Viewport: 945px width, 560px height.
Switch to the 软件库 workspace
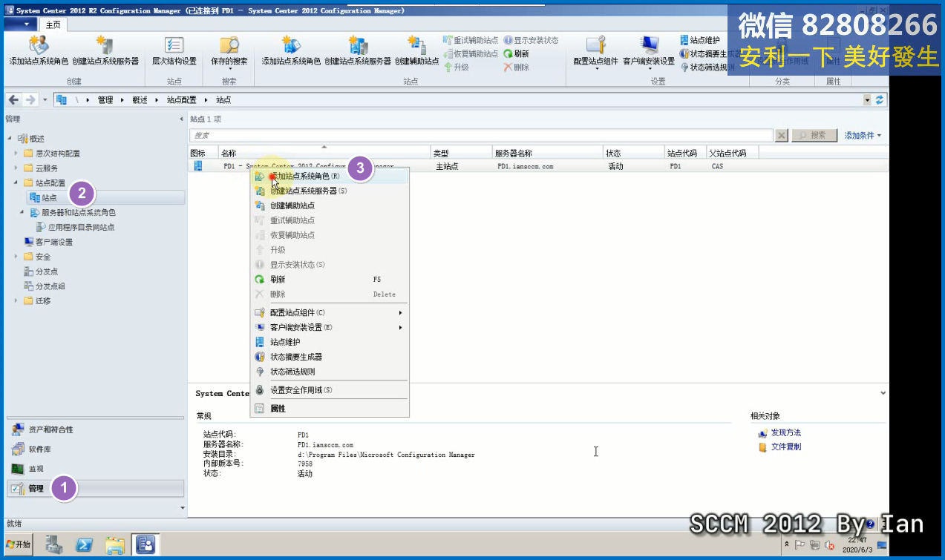point(95,449)
